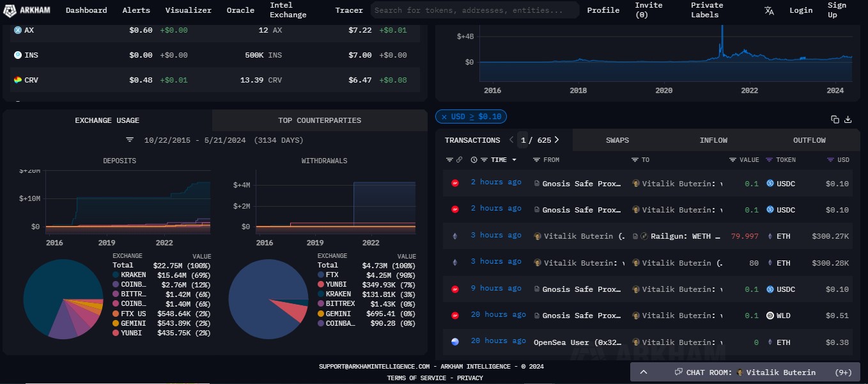Open Profile page
This screenshot has width=868, height=384.
point(603,10)
